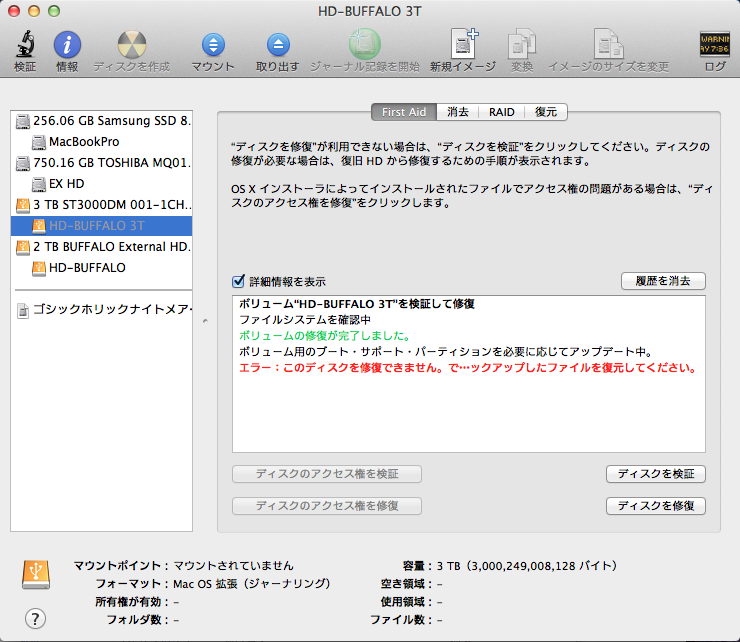
Task: Click イメージのサイズを変更 toolbar icon
Action: click(608, 44)
